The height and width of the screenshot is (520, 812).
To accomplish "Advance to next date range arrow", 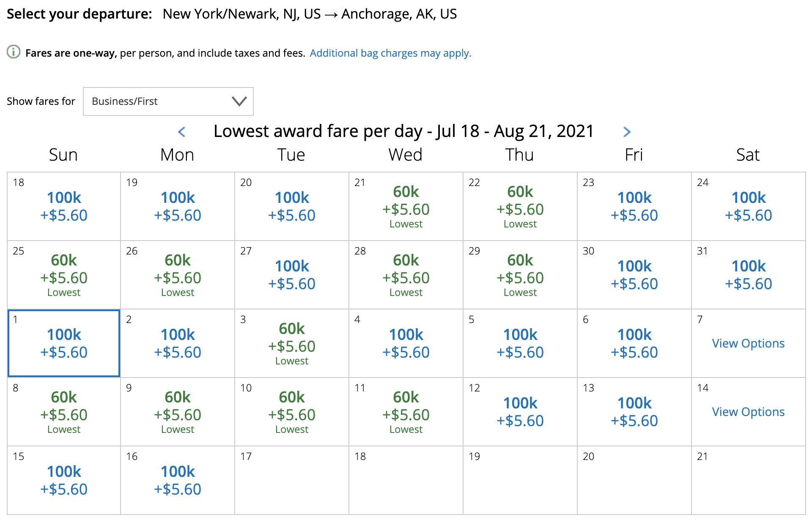I will tap(627, 132).
